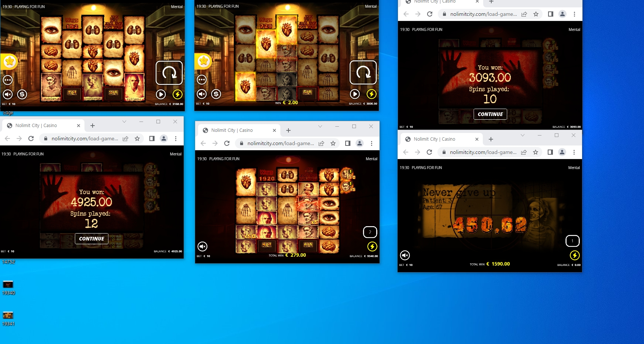Viewport: 644px width, 344px height.
Task: Click the address bar in 279.00 total win window
Action: [281, 143]
